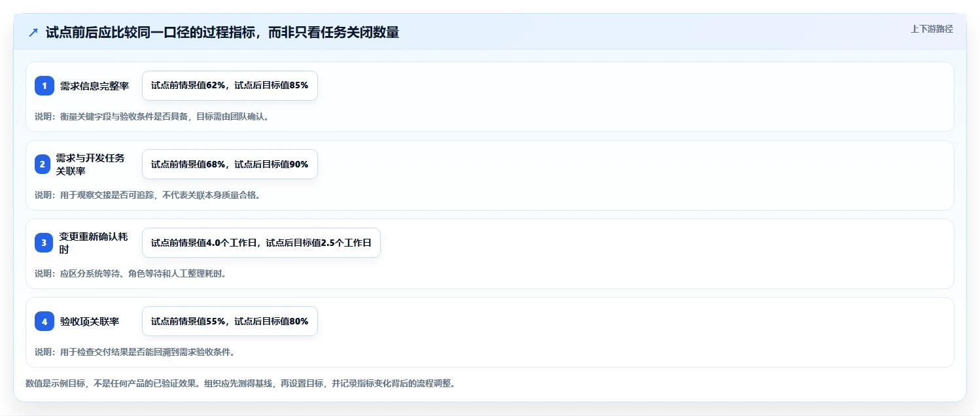Click the 试点前情景值68%,试点后目标值90% pill
Viewport: 980px width, 416px height.
tap(230, 164)
